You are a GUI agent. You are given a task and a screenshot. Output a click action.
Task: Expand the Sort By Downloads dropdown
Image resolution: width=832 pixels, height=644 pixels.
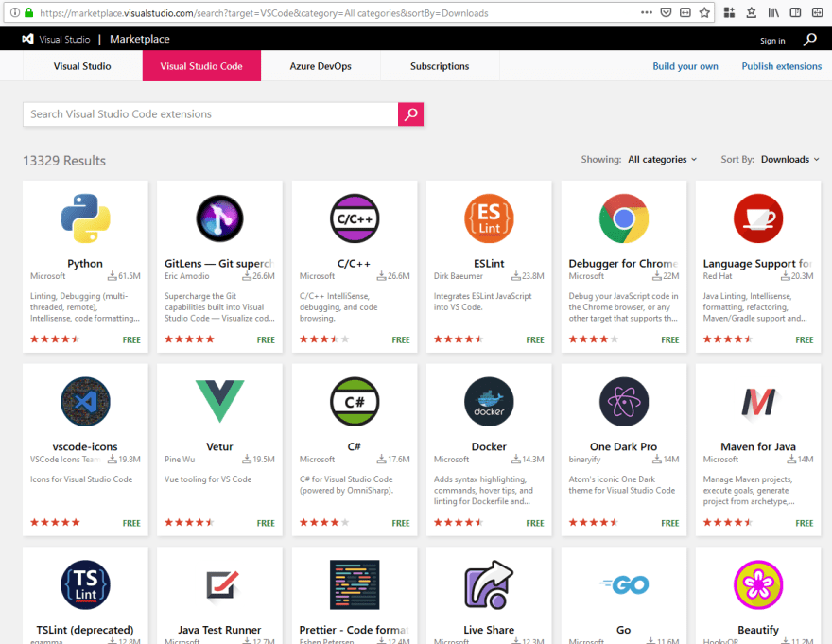(790, 159)
